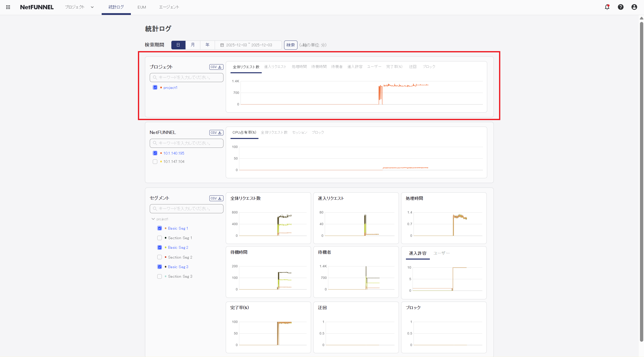The height and width of the screenshot is (357, 644).
Task: Open the notification bell
Action: point(607,7)
